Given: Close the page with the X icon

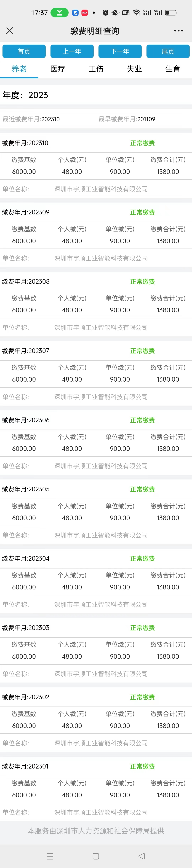Looking at the screenshot, I should click(10, 31).
